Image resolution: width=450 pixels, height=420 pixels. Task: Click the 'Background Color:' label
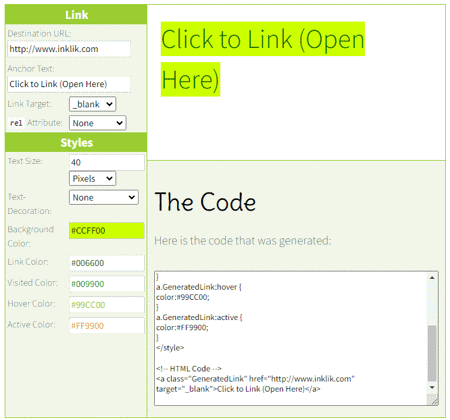(x=31, y=236)
